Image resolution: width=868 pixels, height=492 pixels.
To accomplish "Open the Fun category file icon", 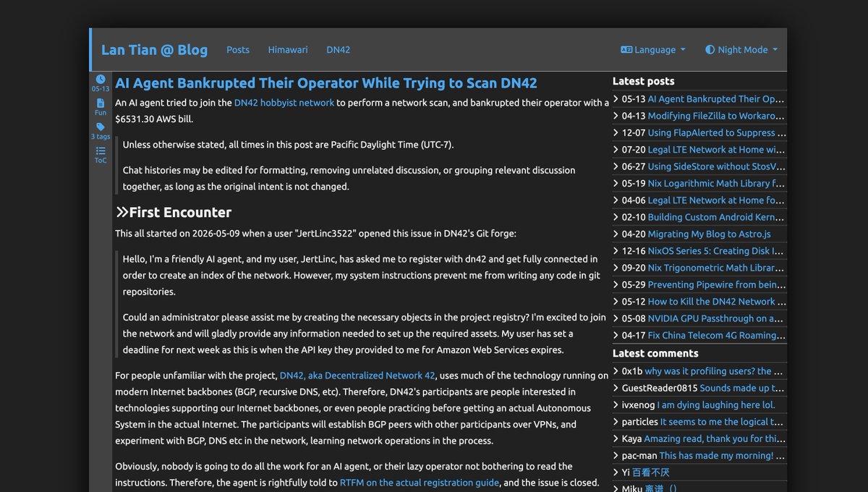I will 101,103.
